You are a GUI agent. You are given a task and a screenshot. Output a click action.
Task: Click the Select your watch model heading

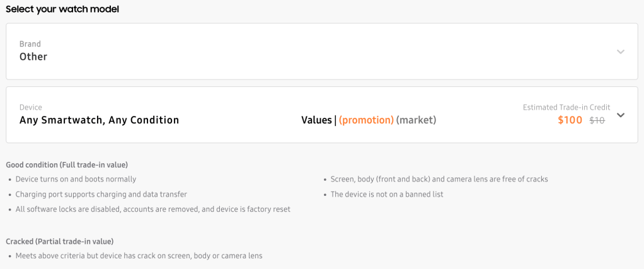pyautogui.click(x=62, y=9)
